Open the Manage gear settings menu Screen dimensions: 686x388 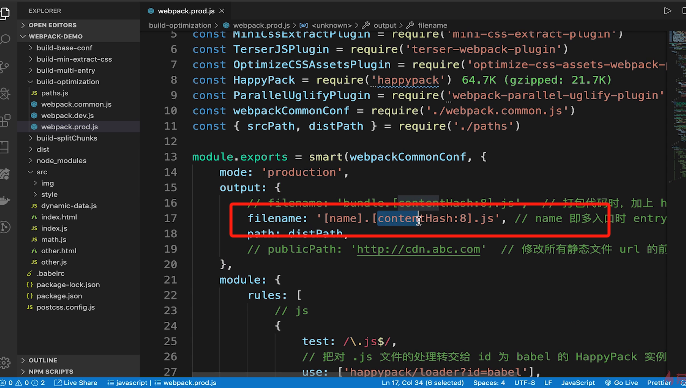5,363
